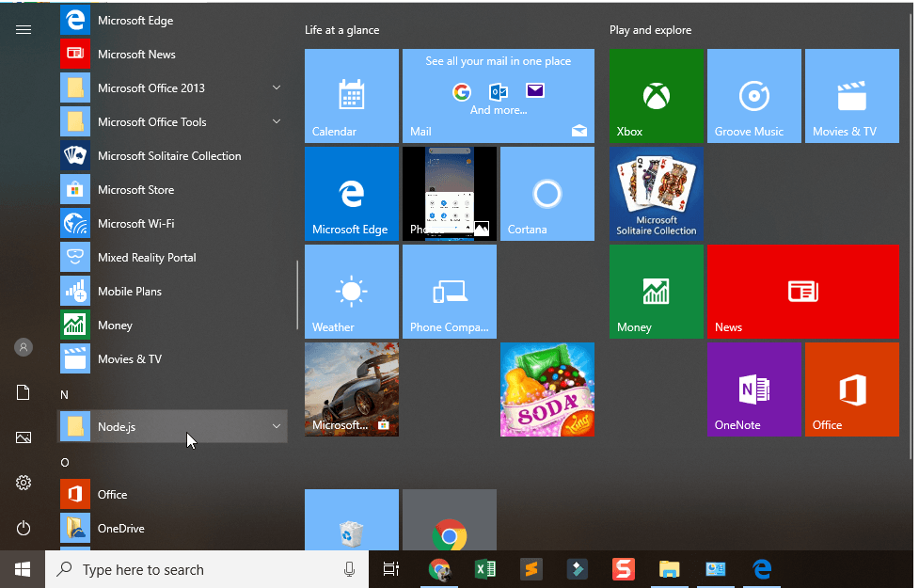The height and width of the screenshot is (588, 919).
Task: Open the Microsoft Solitaire Collection tile
Action: pyautogui.click(x=657, y=194)
